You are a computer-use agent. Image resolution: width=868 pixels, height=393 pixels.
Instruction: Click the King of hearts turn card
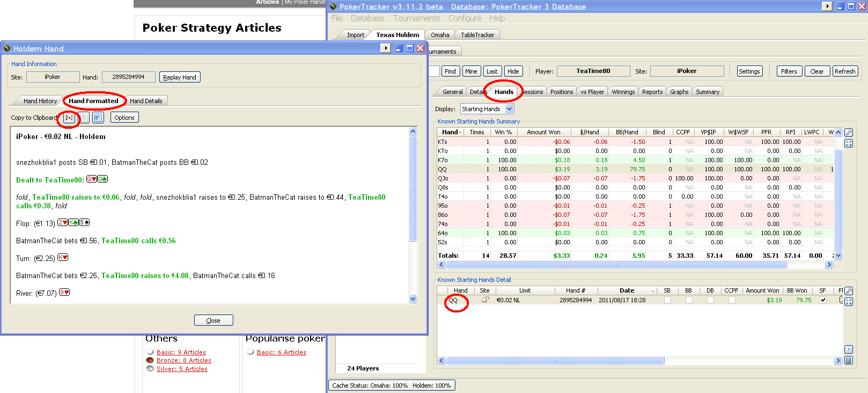click(x=63, y=258)
